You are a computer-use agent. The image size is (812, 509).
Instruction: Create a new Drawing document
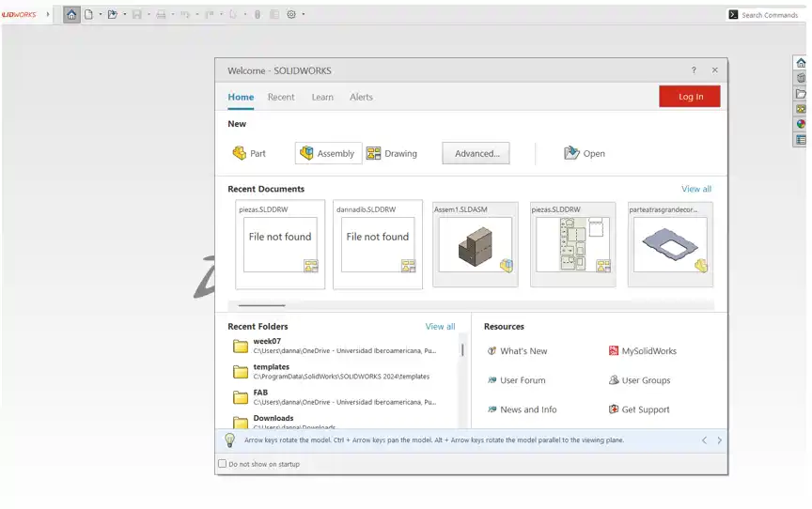click(x=392, y=153)
